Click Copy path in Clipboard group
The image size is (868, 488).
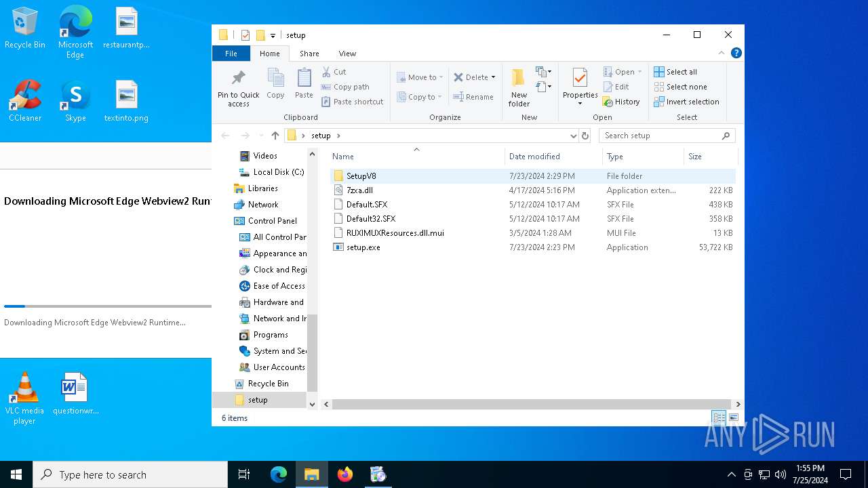[x=345, y=87]
